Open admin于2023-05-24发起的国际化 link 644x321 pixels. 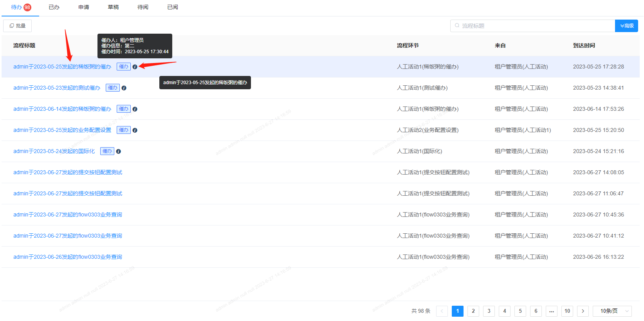(x=54, y=151)
